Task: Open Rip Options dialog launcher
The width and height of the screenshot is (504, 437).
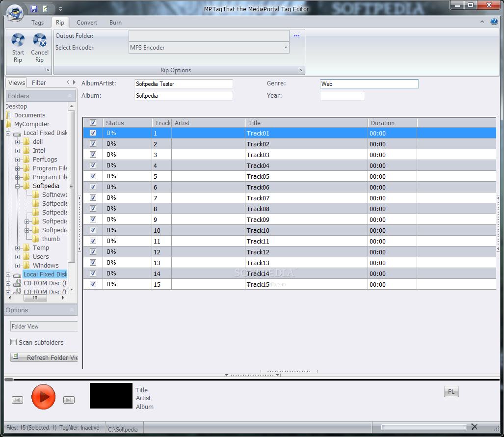Action: click(300, 70)
